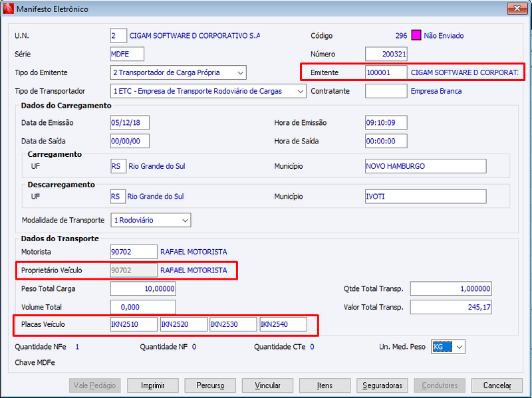Click the Volume Total field 0,000
532x398 pixels.
point(143,307)
